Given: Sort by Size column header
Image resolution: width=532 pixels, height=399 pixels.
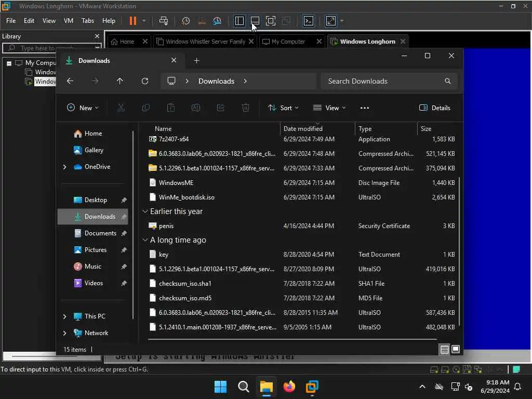Looking at the screenshot, I should 426,129.
